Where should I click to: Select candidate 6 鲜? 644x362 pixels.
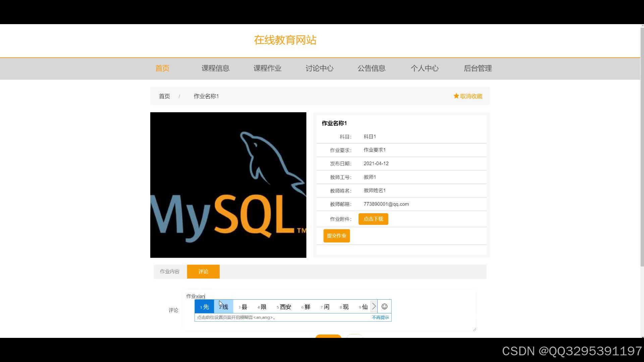(306, 307)
